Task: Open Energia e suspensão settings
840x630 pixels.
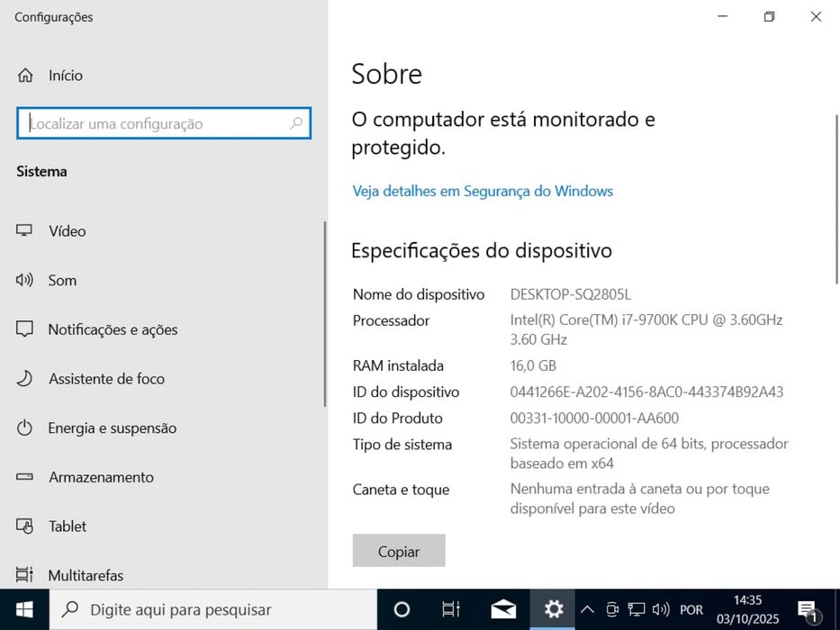Action: click(x=163, y=428)
